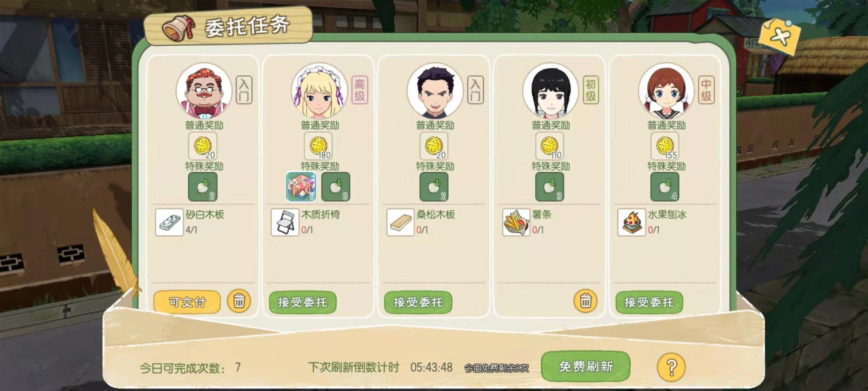Open the yellow question mark help icon
Screen dimensions: 868x391
point(671,367)
